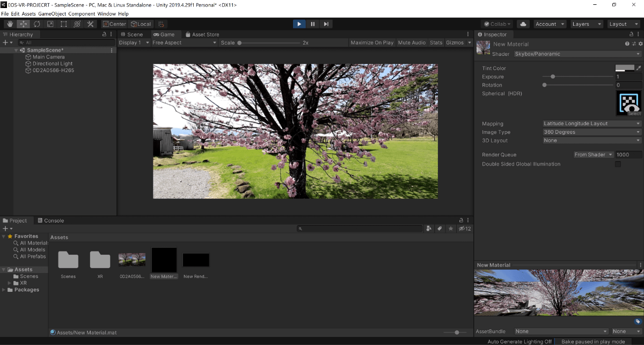Select the Hand tool
644x345 pixels.
(10, 24)
